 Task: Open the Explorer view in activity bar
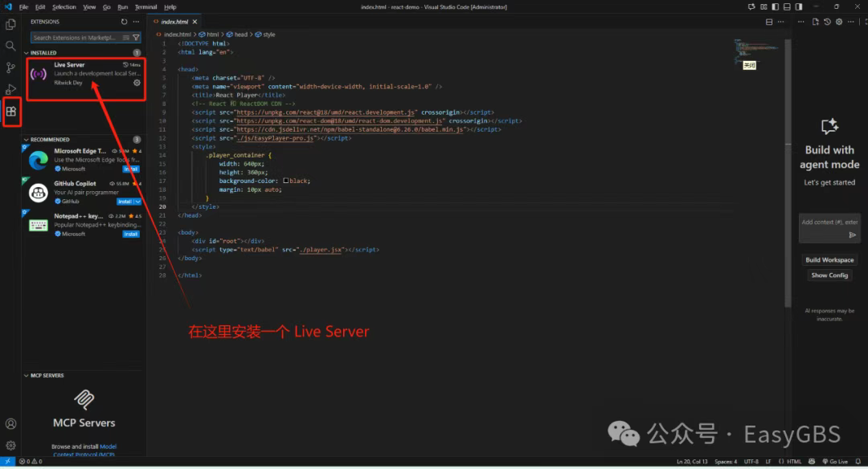[x=10, y=24]
